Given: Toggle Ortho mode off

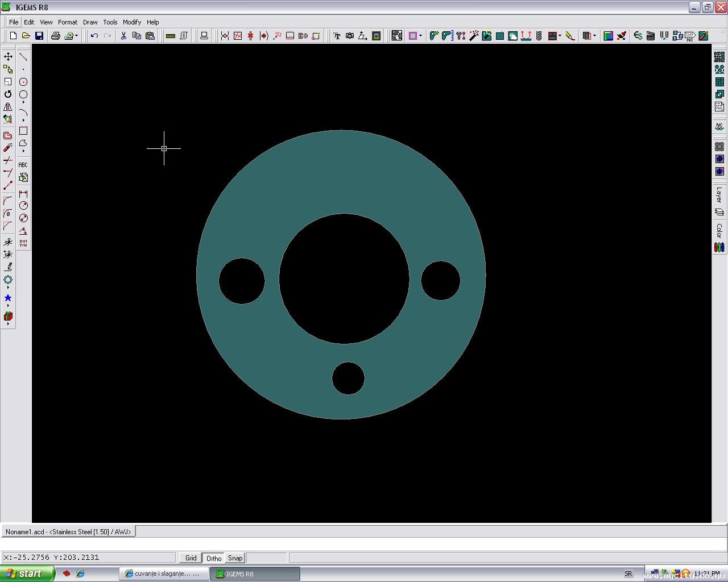Looking at the screenshot, I should click(214, 558).
